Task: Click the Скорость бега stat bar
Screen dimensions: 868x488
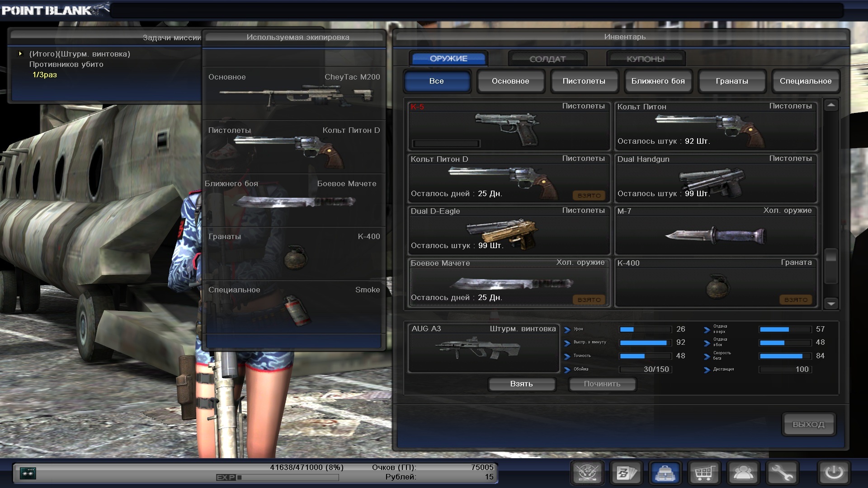Action: (x=785, y=356)
